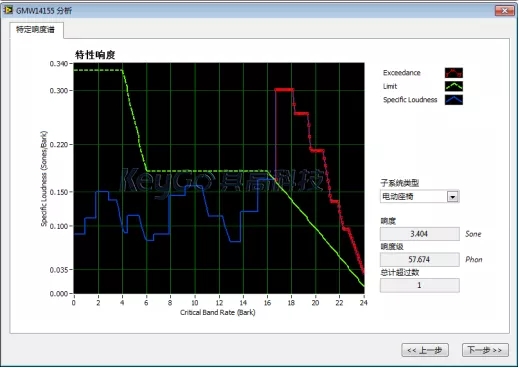Click the 特性响度 chart title

pyautogui.click(x=95, y=55)
